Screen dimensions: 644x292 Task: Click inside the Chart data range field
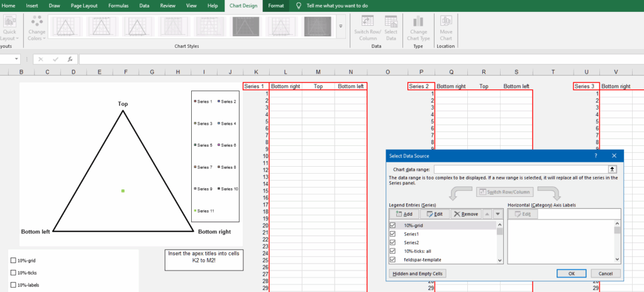521,169
